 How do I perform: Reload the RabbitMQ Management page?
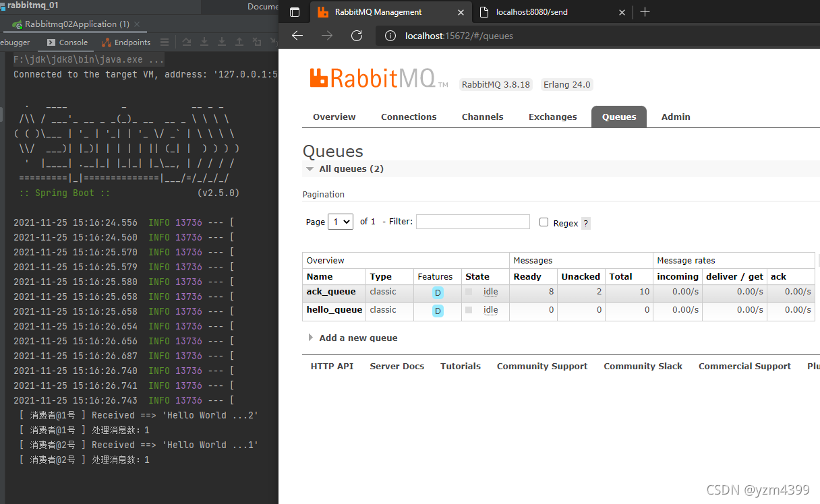point(357,36)
